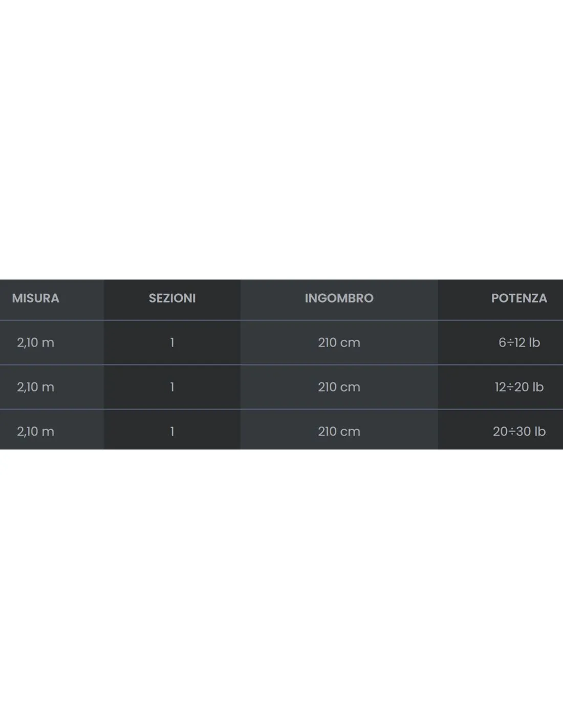Click the number 30 in 20÷30 lb
This screenshot has height=728, width=563.
pos(523,432)
